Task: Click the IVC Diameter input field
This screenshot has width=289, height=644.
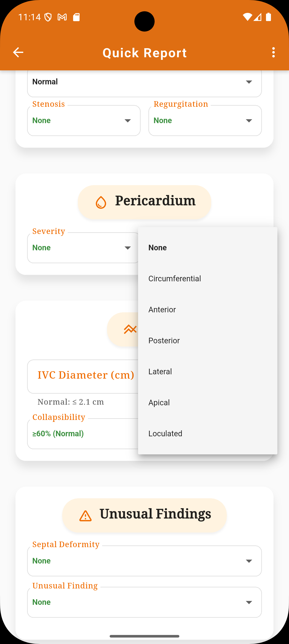Action: coord(83,376)
